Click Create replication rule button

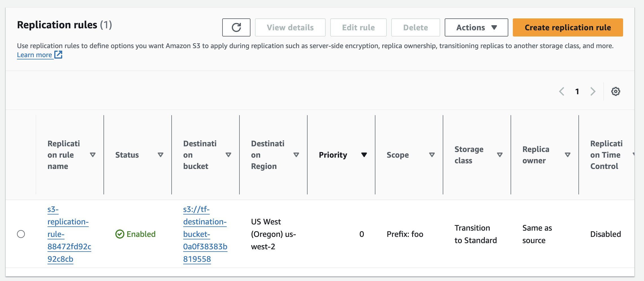pyautogui.click(x=568, y=27)
